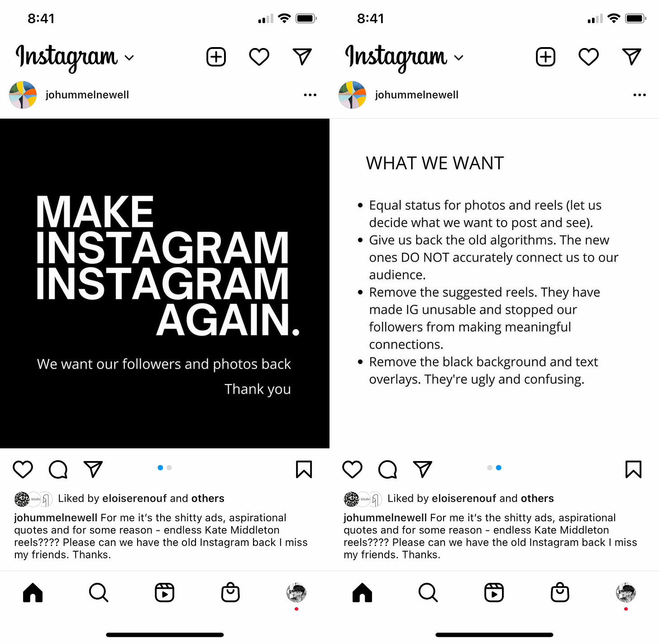Comment on the black Make Instagram post

(58, 470)
